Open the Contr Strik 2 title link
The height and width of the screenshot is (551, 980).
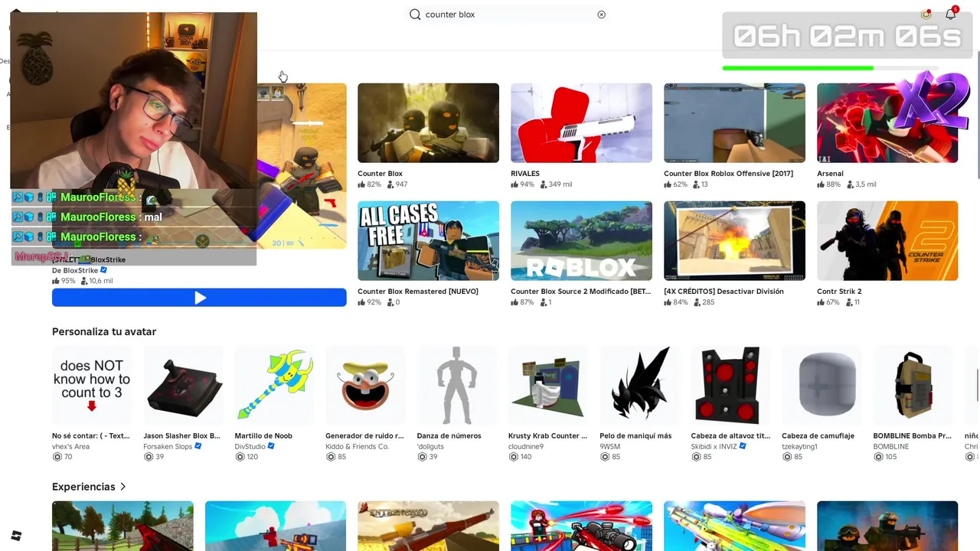click(x=839, y=292)
